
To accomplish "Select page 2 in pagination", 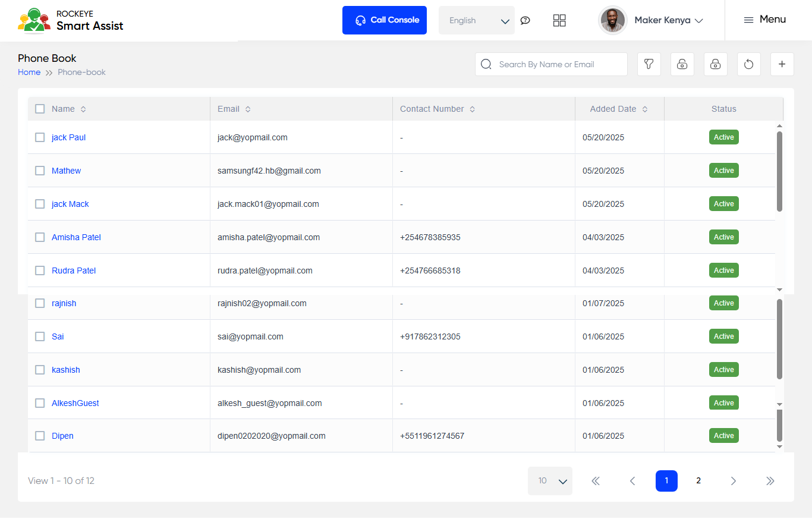I will coord(698,481).
